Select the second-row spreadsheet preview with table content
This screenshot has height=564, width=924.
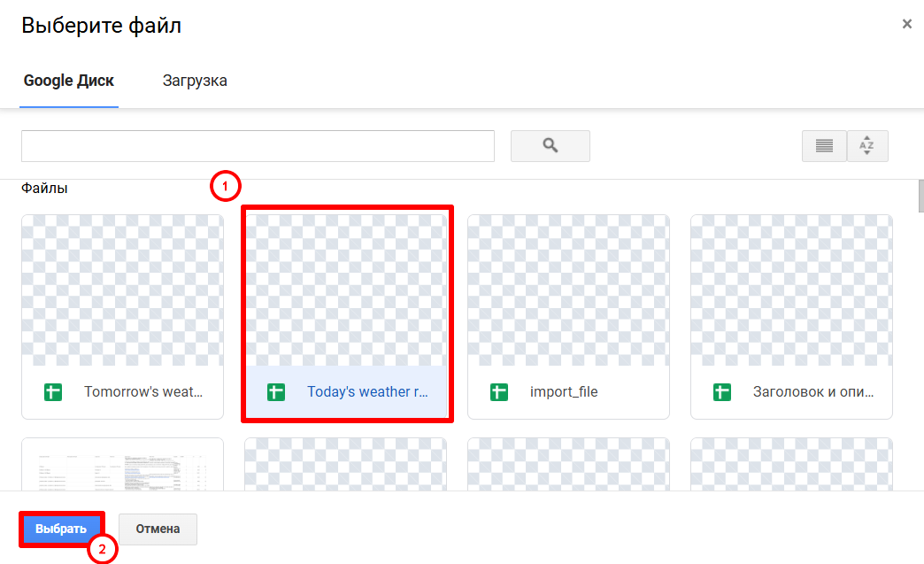122,464
